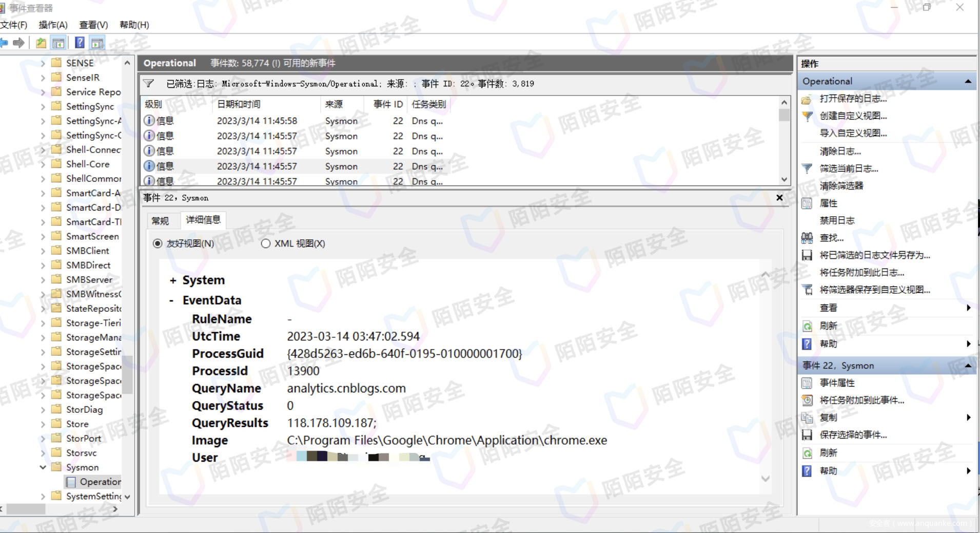Click the back arrow toolbar icon
The width and height of the screenshot is (980, 533).
4,43
